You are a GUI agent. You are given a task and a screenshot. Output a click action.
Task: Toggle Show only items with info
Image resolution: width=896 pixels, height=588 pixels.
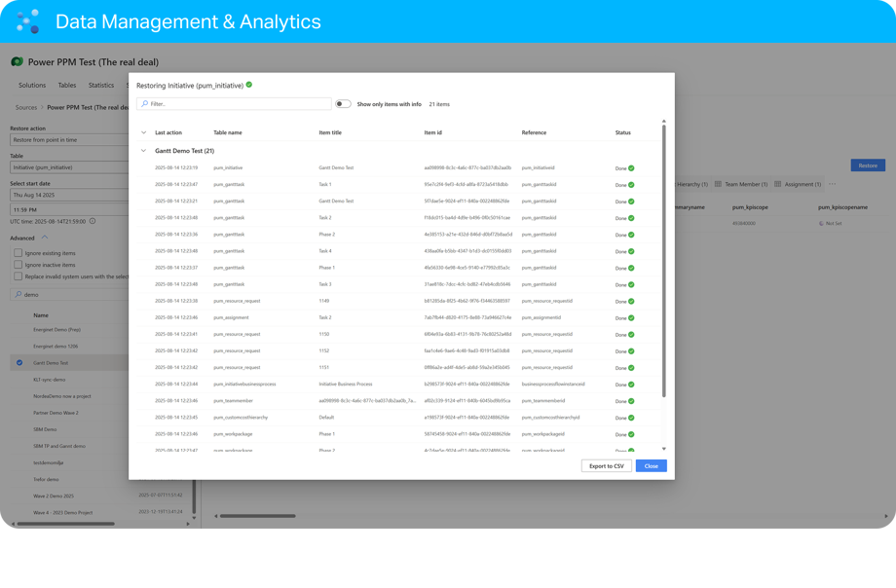point(343,104)
